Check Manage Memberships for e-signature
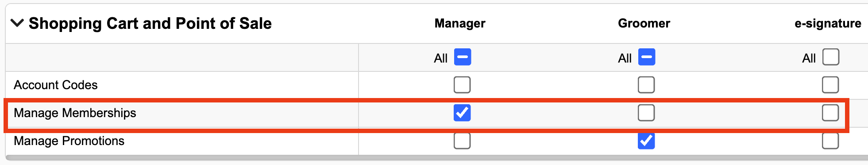This screenshot has width=868, height=165. point(830,113)
